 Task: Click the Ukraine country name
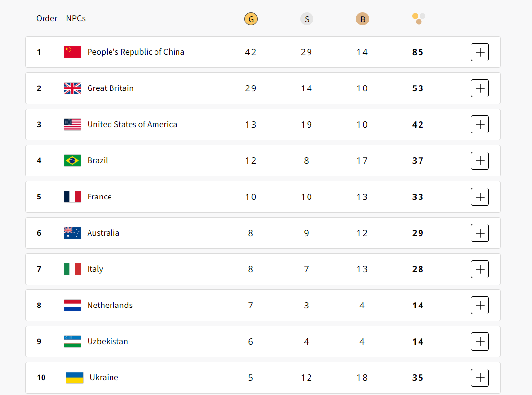[x=104, y=377]
